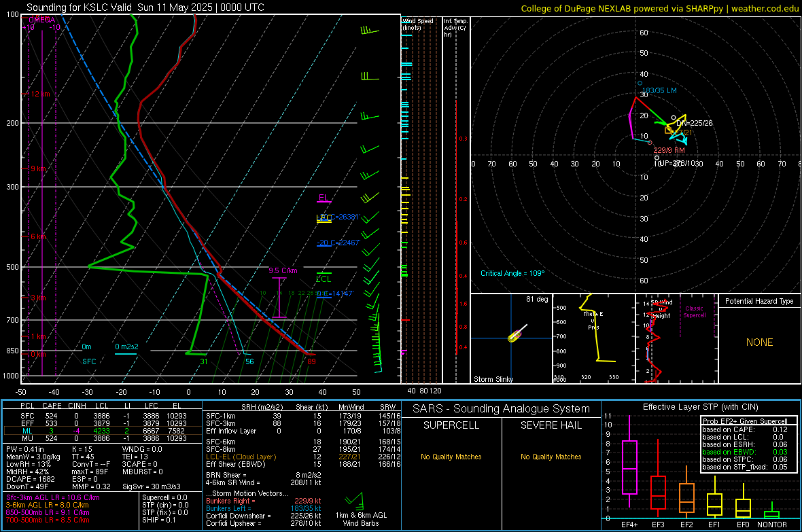This screenshot has height=532, width=802.
Task: Click the wet-bulb value 56
Action: 249,361
